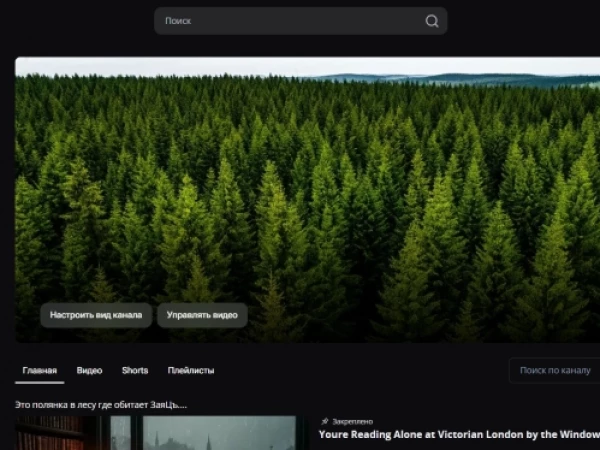Viewport: 600px width, 450px height.
Task: Open Управлять видео
Action: (x=202, y=315)
